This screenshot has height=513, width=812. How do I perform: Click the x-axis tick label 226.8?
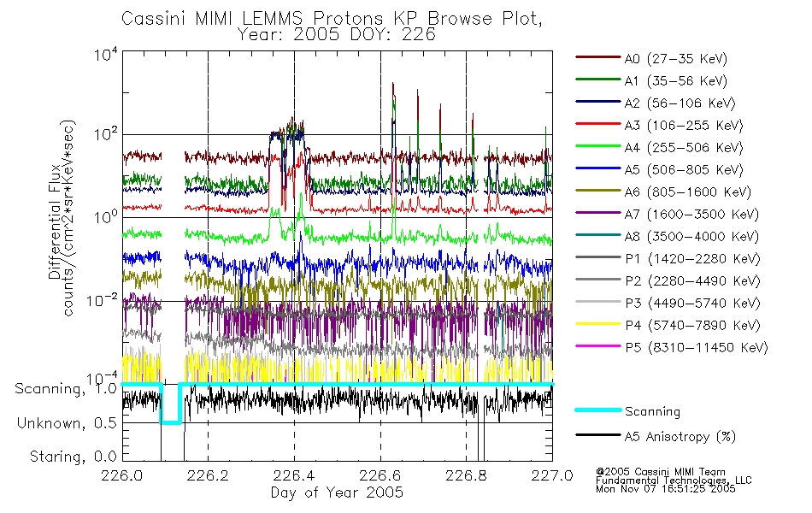coord(466,475)
